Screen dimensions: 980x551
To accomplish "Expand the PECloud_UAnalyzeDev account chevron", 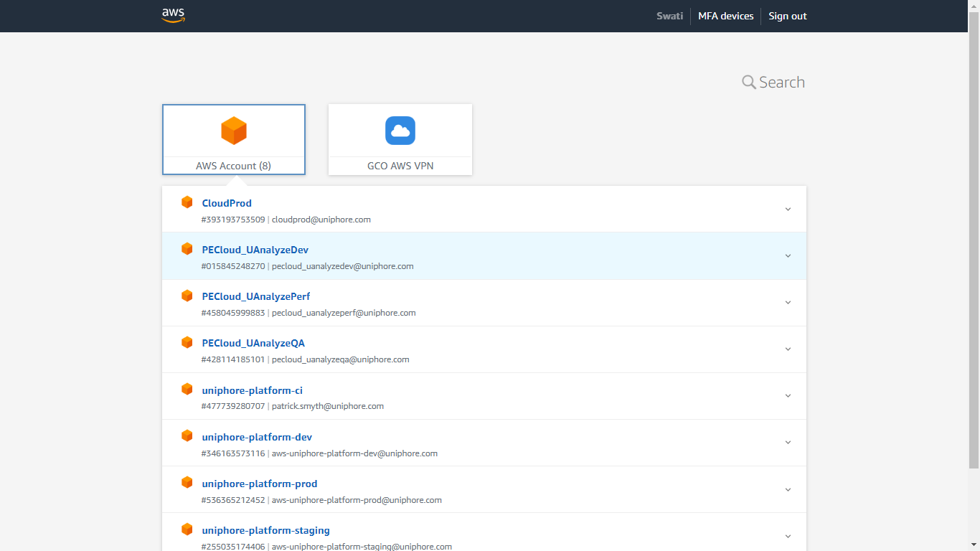I will coord(788,256).
